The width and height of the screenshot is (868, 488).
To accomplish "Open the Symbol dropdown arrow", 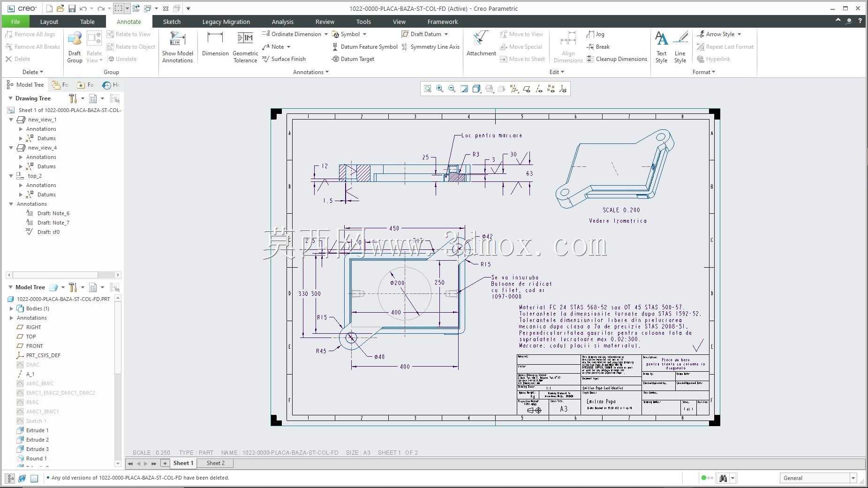I will 364,34.
